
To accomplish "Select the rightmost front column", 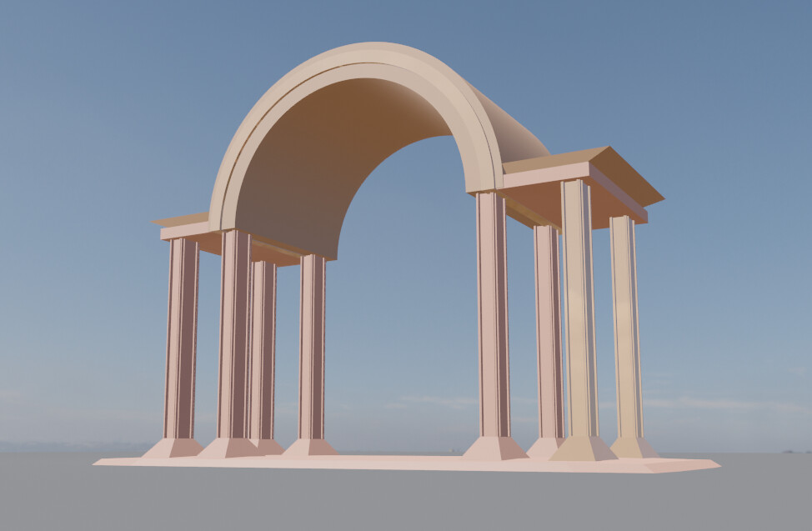I will click(625, 333).
